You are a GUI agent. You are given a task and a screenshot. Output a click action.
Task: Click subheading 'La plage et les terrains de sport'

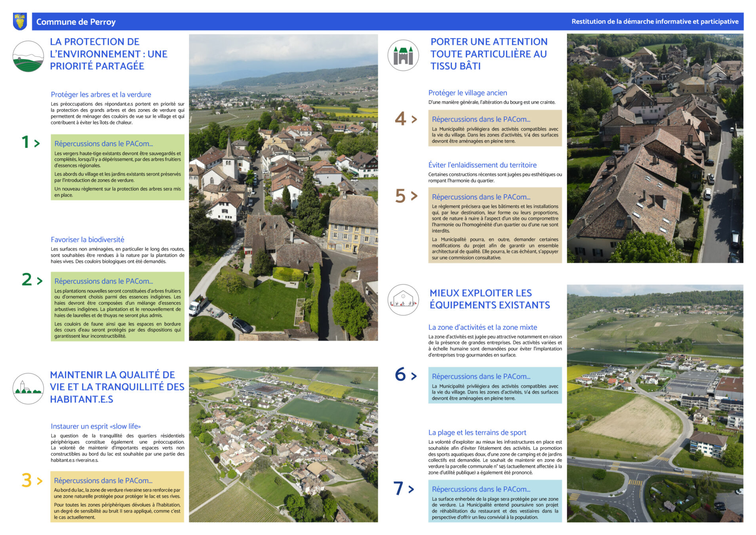[477, 432]
